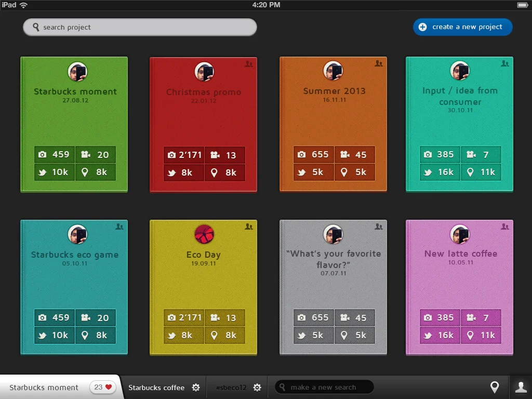Tap Twitter 10k stat on Starbucks moment card
Screen dimensions: 532x399
click(x=54, y=172)
